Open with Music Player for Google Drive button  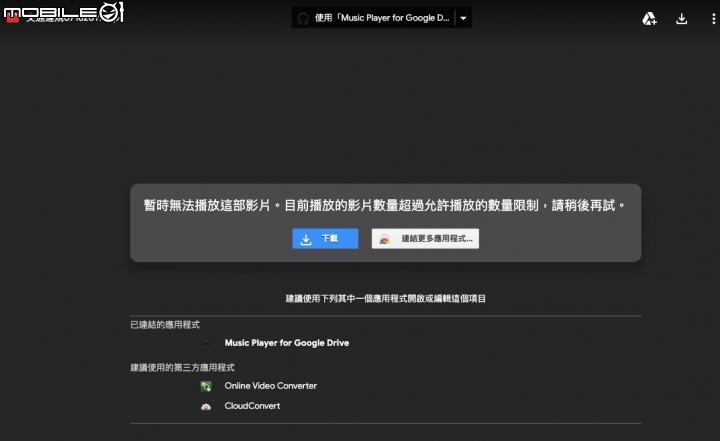pyautogui.click(x=373, y=18)
